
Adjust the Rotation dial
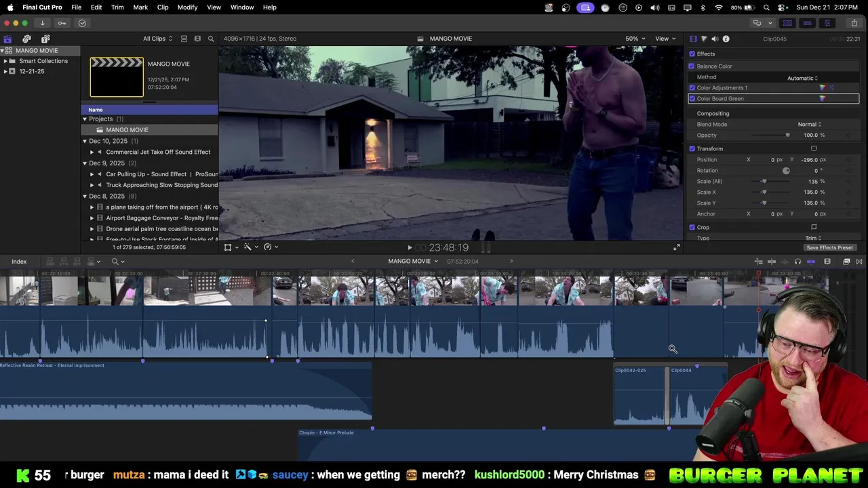point(786,170)
